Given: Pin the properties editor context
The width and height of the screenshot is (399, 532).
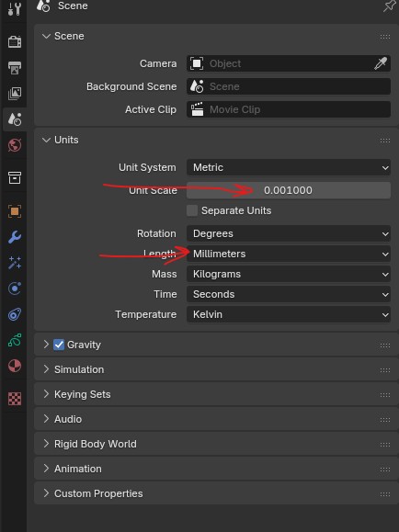Looking at the screenshot, I should click(390, 6).
